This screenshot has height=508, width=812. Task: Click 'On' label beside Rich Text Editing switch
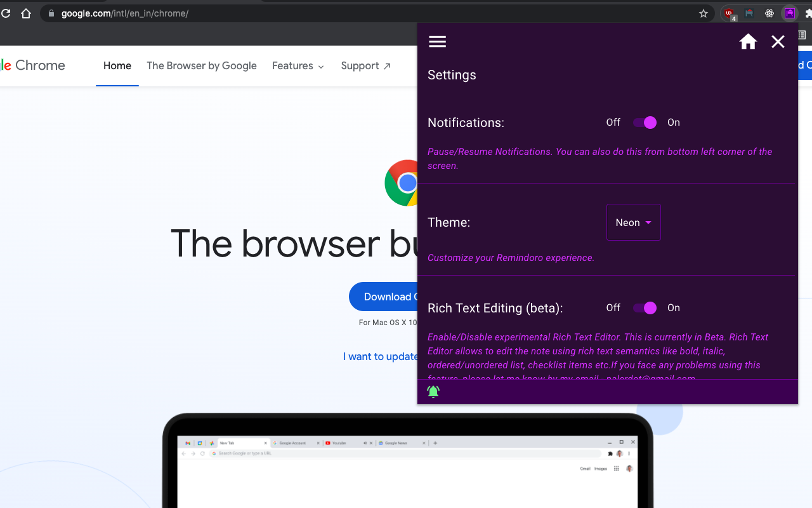point(674,308)
